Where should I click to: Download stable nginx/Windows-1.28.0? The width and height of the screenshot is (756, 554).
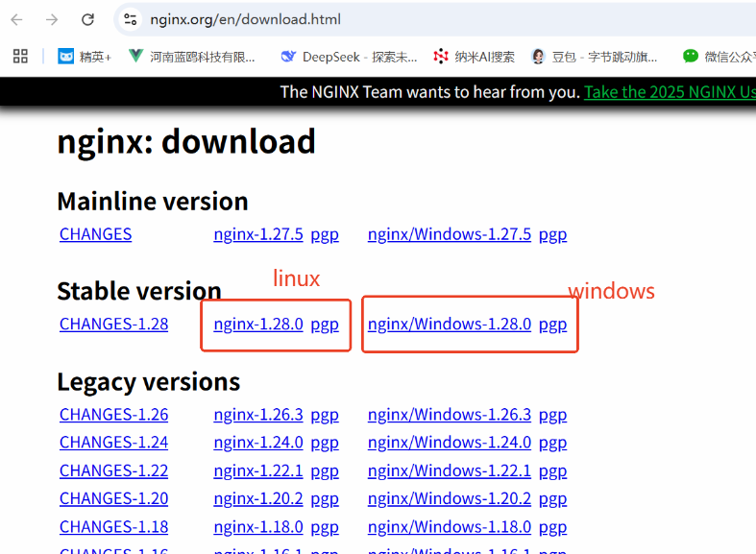pyautogui.click(x=450, y=325)
